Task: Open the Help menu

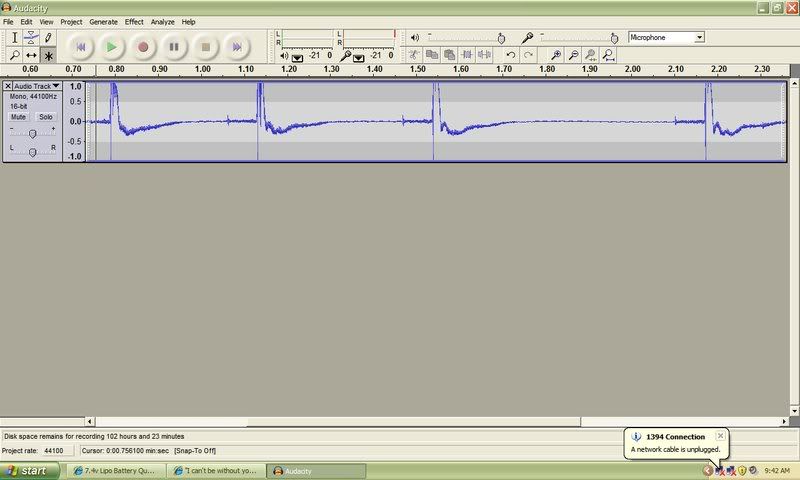Action: 189,22
